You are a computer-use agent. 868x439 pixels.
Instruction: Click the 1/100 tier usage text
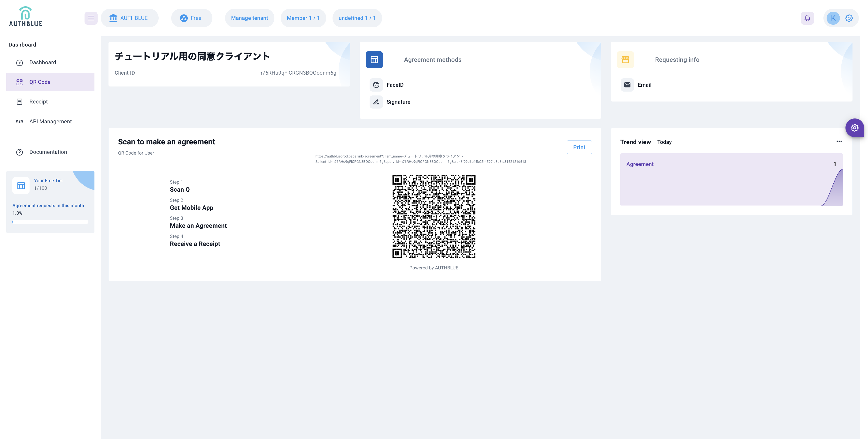pos(40,188)
